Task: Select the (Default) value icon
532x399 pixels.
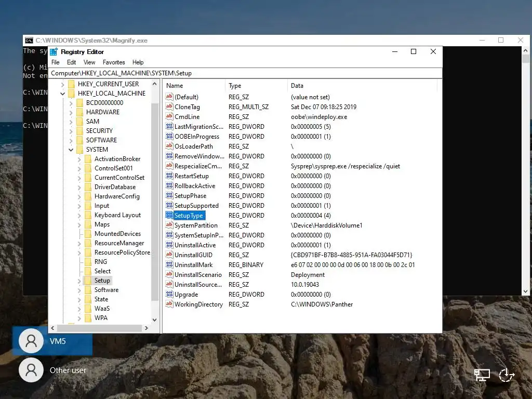Action: tap(169, 97)
